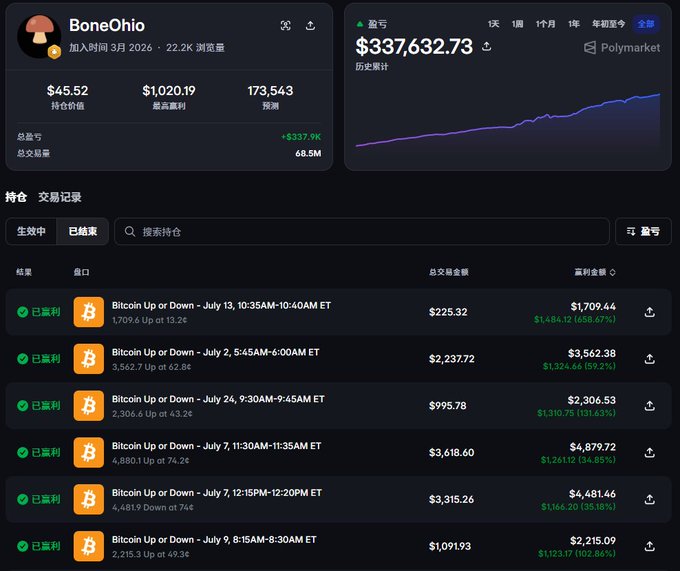Click the Polymarket logo

point(622,48)
